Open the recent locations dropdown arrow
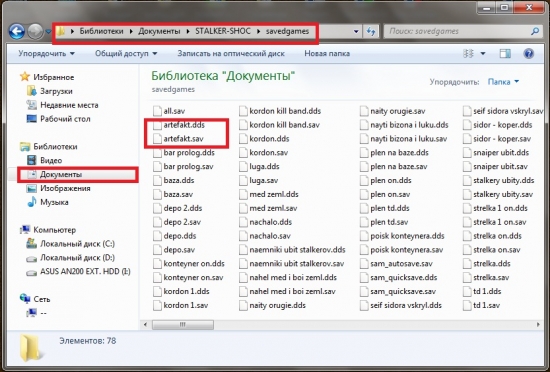Screen dimensions: 550x372 [48, 32]
